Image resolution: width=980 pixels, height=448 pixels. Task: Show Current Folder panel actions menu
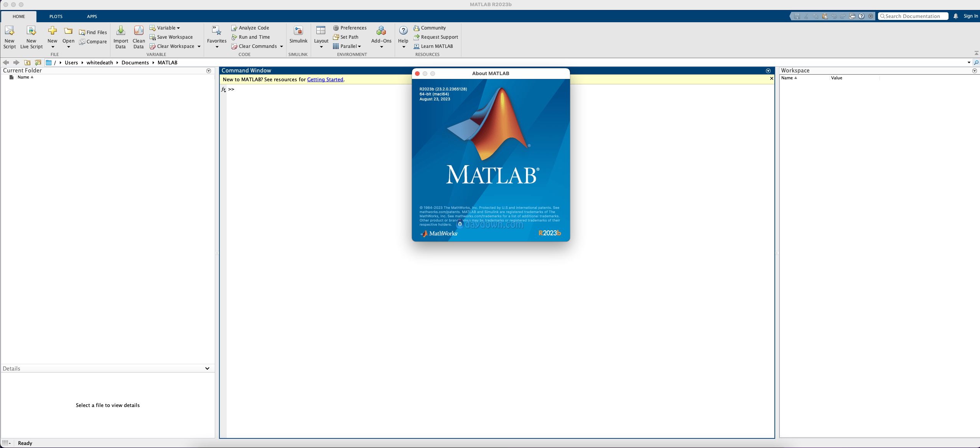point(209,71)
